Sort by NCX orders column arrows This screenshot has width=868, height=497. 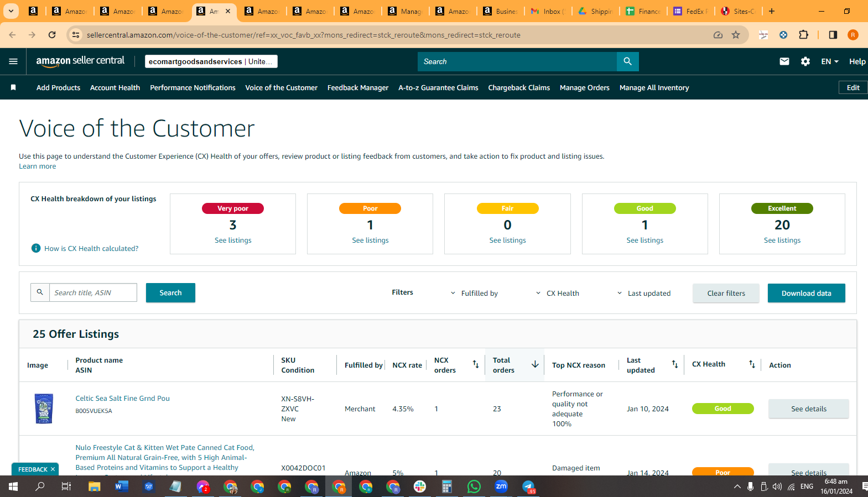click(476, 364)
